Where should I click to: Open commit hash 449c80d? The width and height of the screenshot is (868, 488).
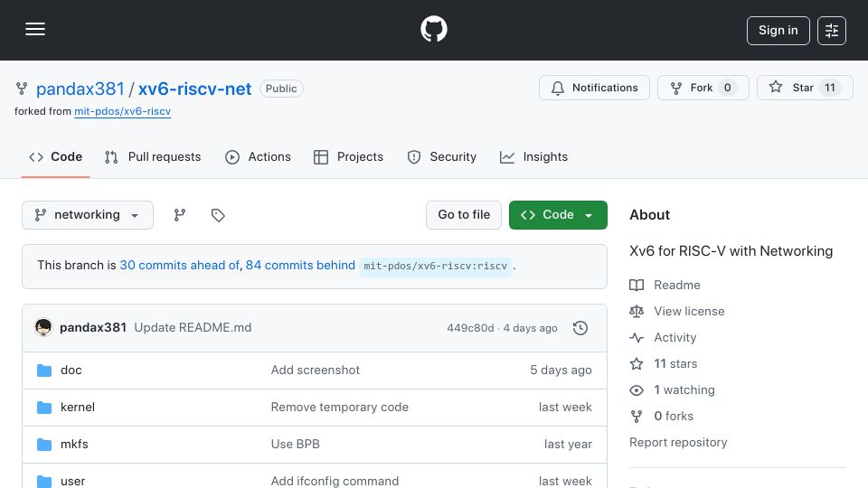coord(470,328)
